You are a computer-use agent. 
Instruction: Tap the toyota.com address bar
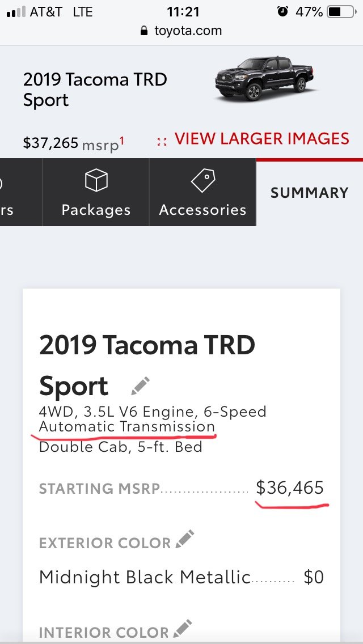click(x=181, y=31)
